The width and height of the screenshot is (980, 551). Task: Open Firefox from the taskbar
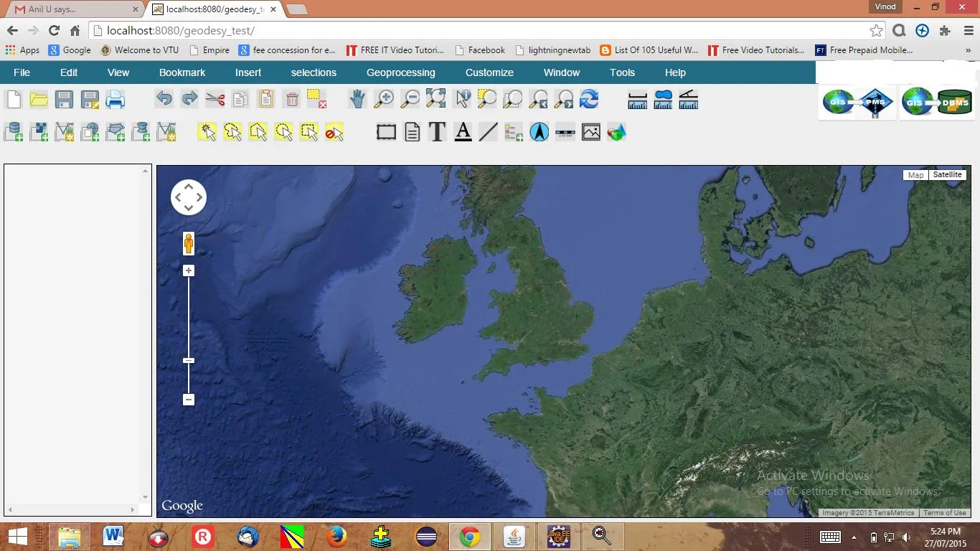336,536
